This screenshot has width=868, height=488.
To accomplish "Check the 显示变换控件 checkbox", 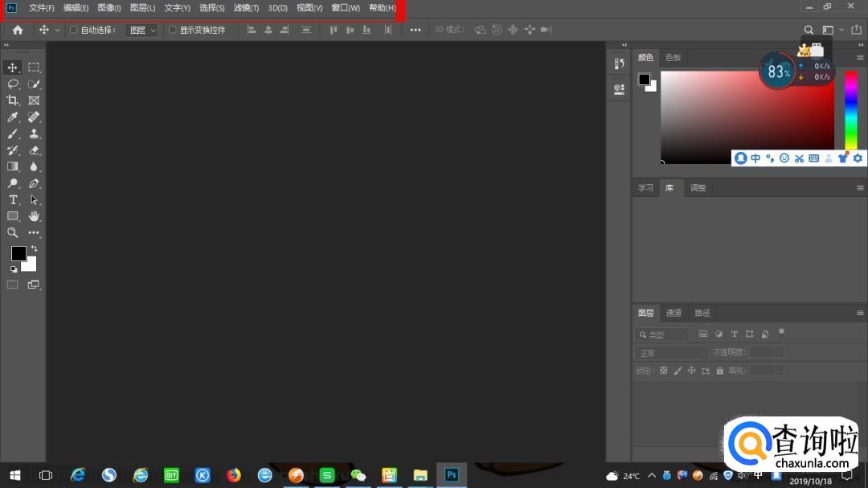I will click(172, 30).
